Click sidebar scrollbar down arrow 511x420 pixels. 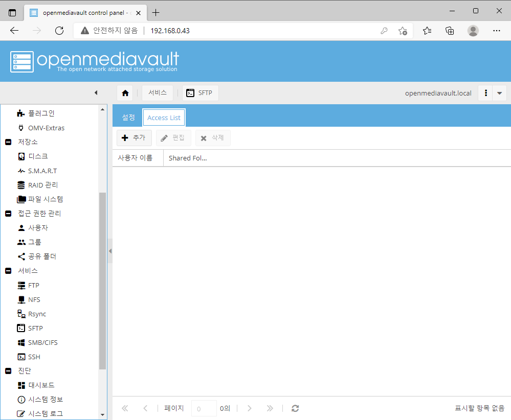(103, 415)
